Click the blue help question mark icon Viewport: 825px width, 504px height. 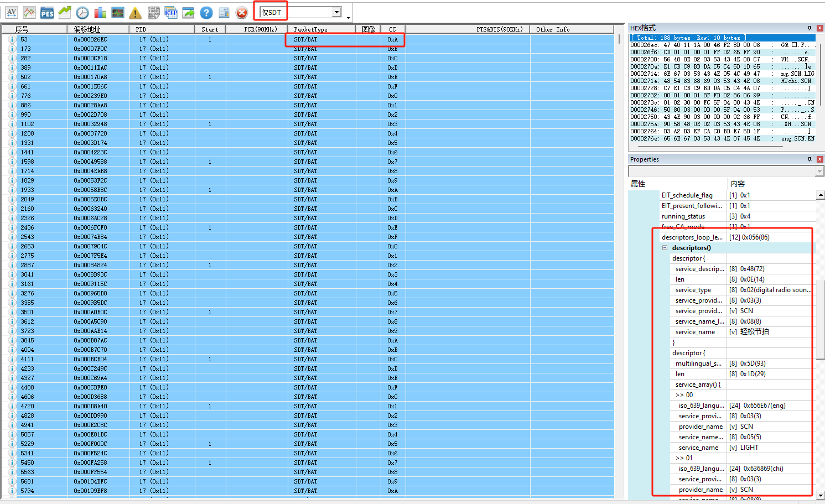pos(206,12)
